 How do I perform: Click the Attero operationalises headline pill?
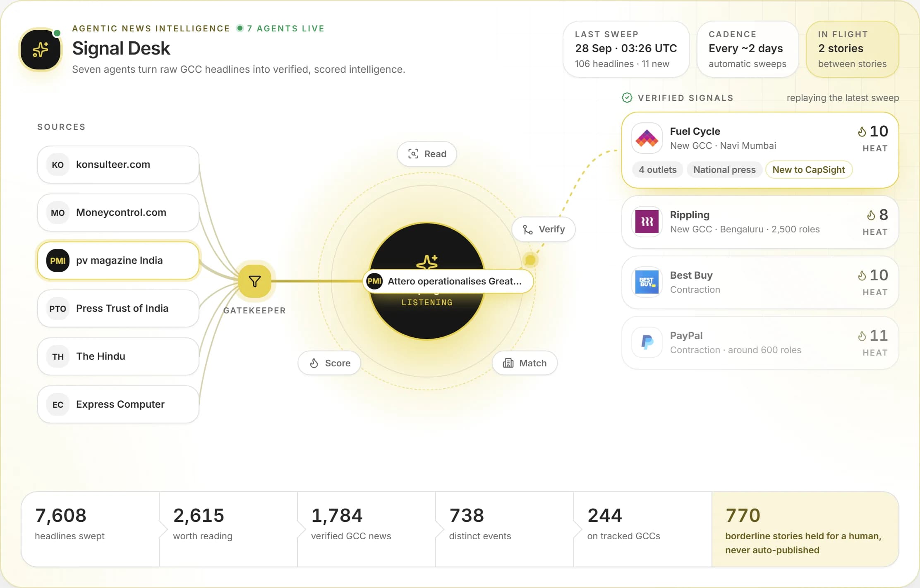448,281
